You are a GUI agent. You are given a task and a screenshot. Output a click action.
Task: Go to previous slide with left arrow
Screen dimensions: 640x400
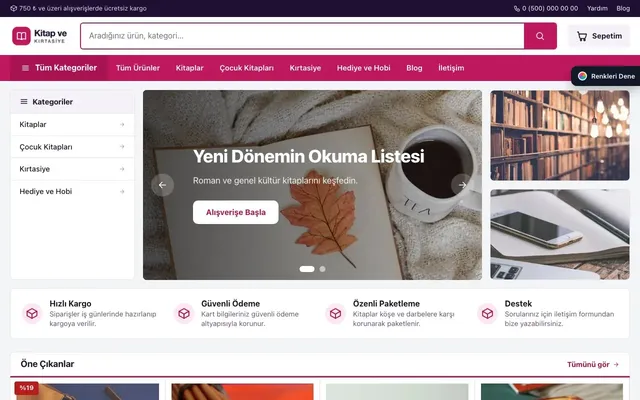coord(162,185)
